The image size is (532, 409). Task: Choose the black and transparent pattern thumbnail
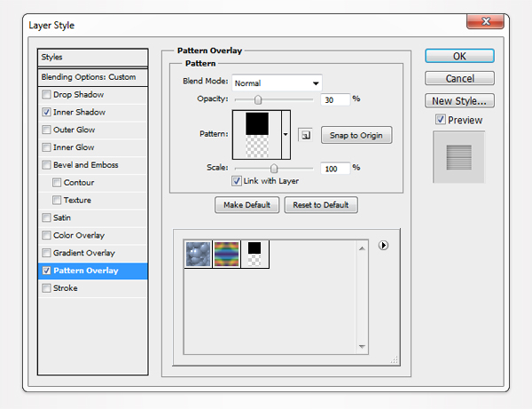pos(254,254)
